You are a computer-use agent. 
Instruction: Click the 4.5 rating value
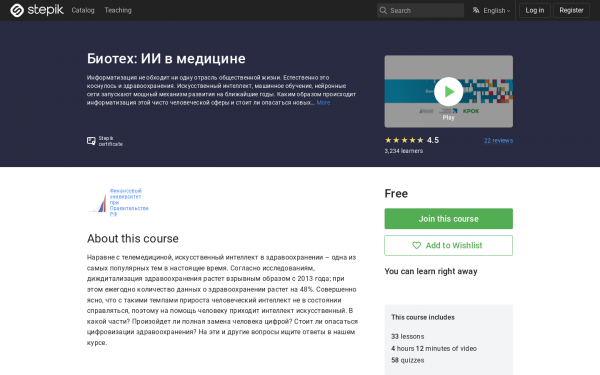(x=433, y=140)
